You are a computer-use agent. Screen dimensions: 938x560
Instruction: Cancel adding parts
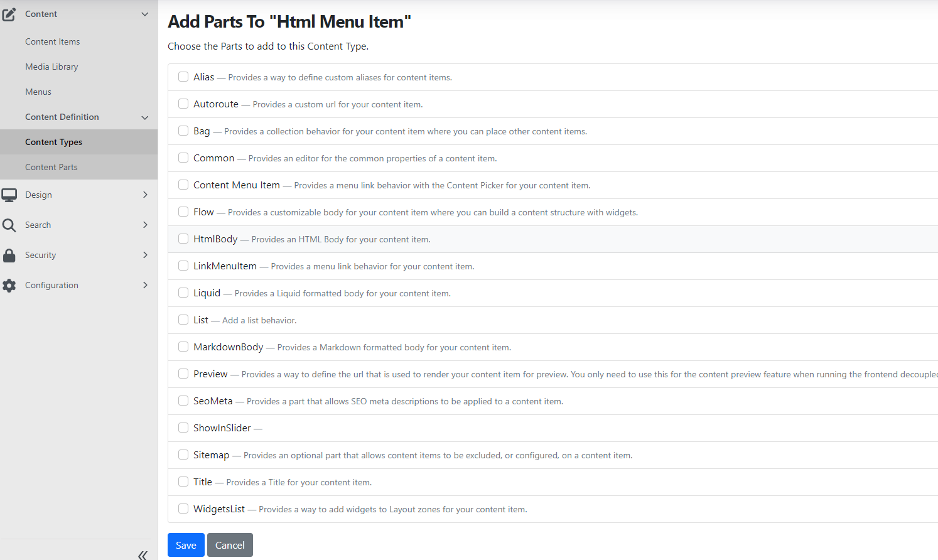(230, 545)
